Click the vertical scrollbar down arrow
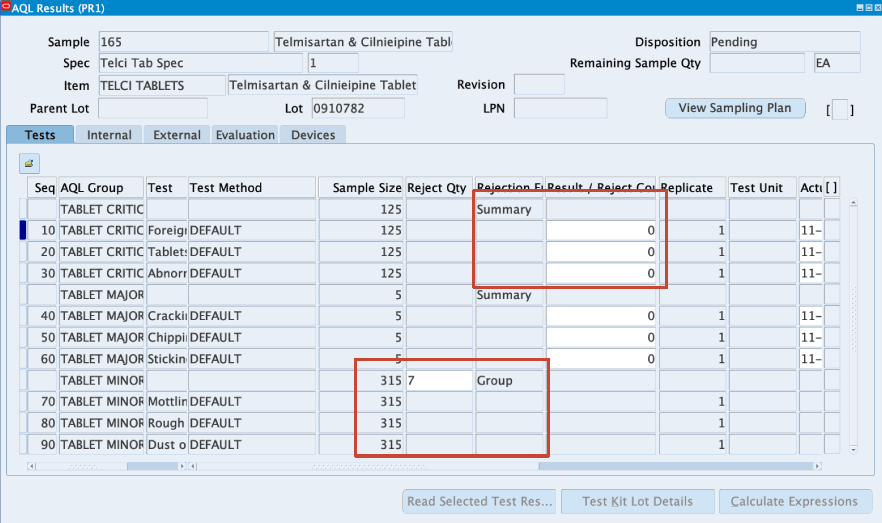This screenshot has height=523, width=882. (x=853, y=449)
